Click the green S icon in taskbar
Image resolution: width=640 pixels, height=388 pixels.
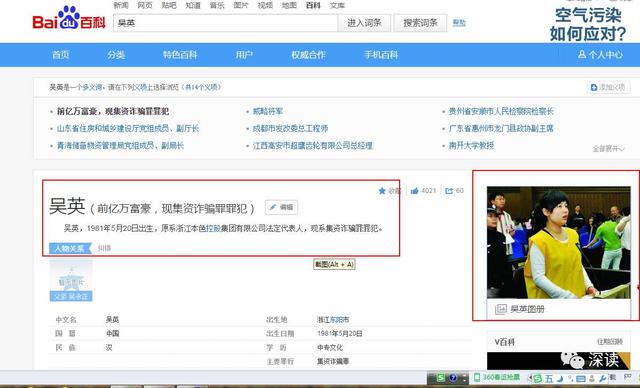[440, 378]
